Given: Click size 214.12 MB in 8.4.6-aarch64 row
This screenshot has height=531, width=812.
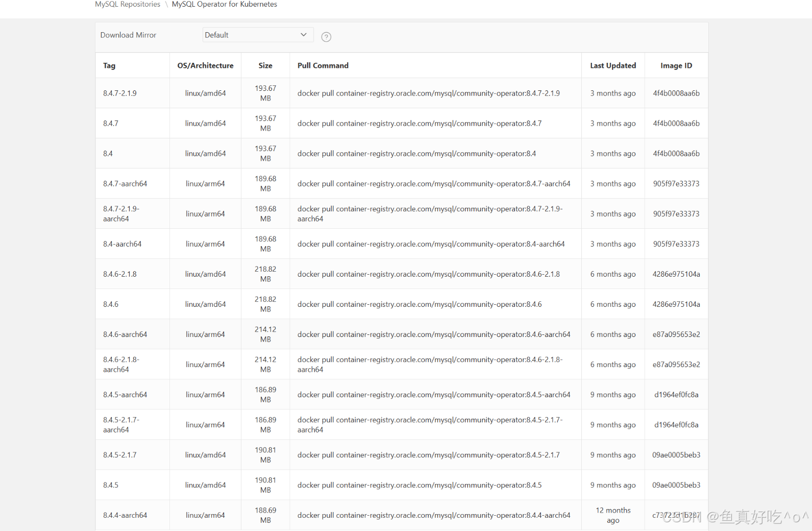Looking at the screenshot, I should (265, 334).
